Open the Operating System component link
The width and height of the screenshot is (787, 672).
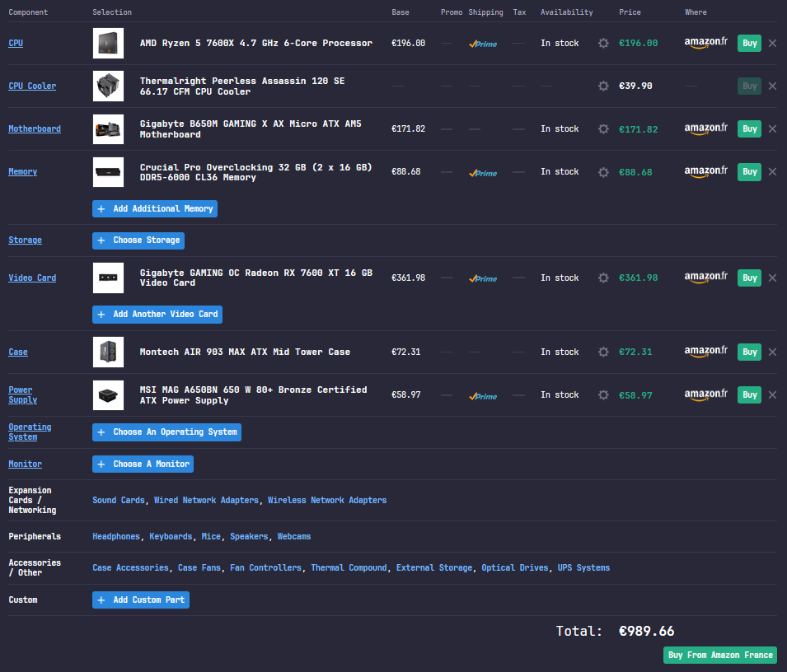[x=30, y=432]
